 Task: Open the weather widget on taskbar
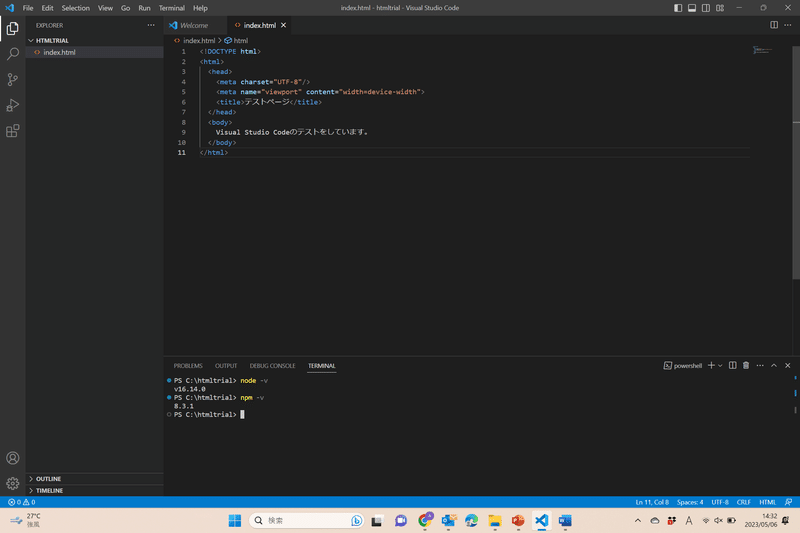(26, 520)
